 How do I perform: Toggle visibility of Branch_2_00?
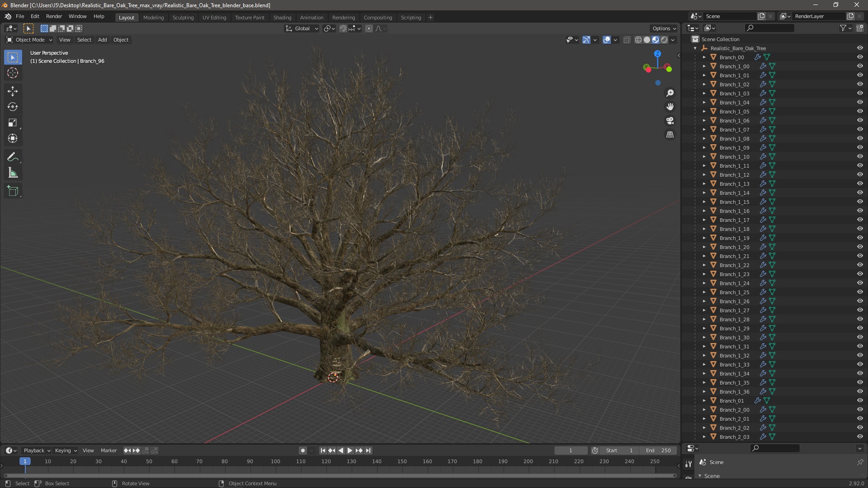(x=860, y=409)
